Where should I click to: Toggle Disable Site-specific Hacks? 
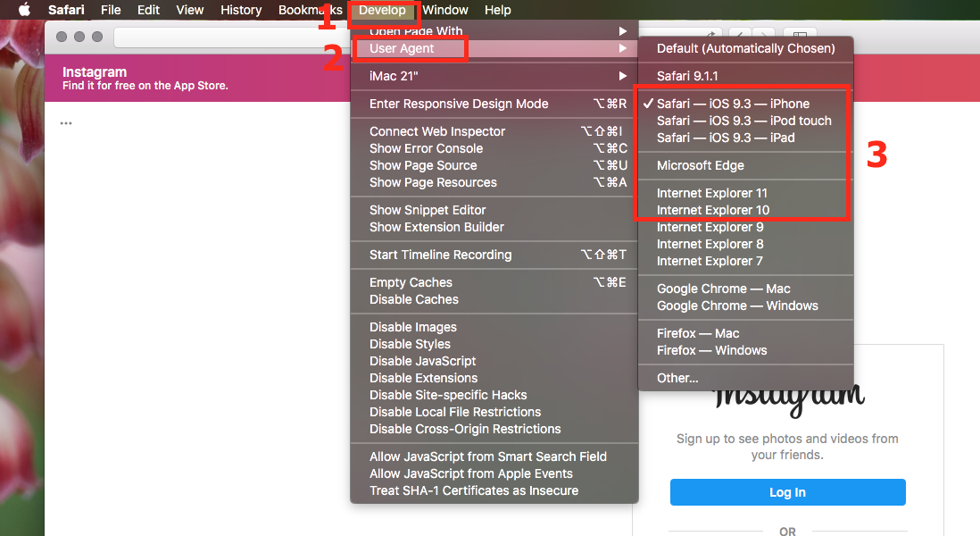click(x=494, y=395)
